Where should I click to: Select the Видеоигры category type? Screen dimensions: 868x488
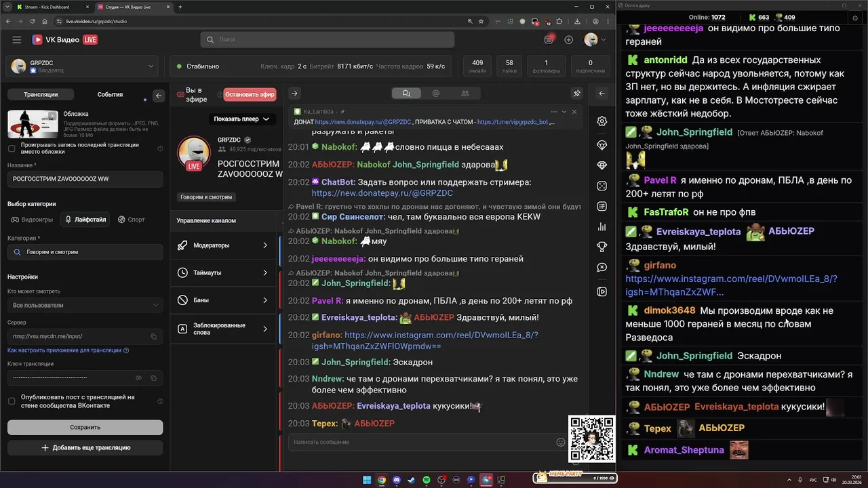(32, 220)
